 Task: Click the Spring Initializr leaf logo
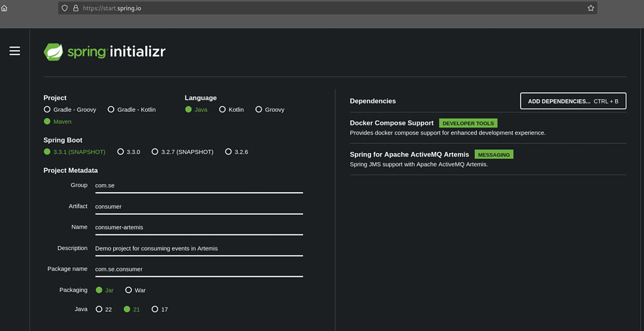coord(53,52)
